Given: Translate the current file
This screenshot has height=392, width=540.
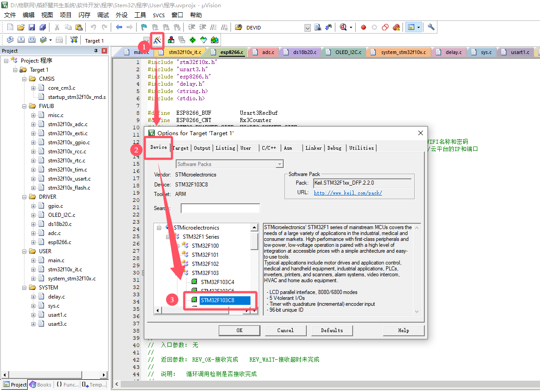Looking at the screenshot, I should tap(10, 40).
